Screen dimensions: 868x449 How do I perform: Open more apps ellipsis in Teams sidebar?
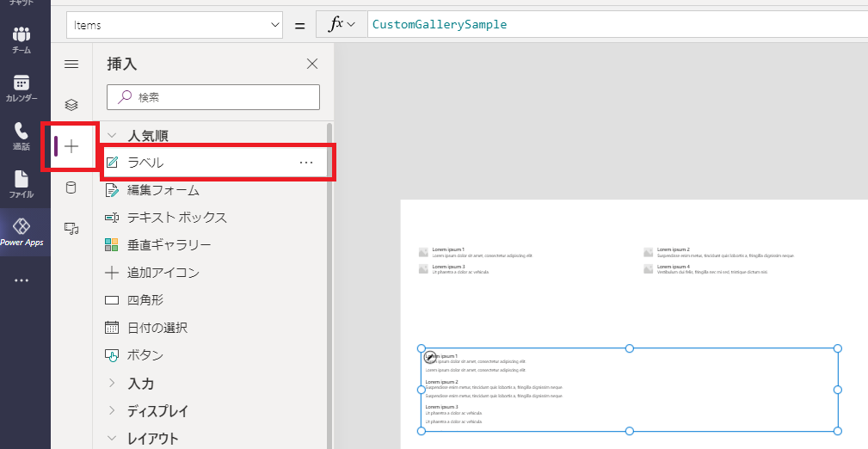click(21, 280)
